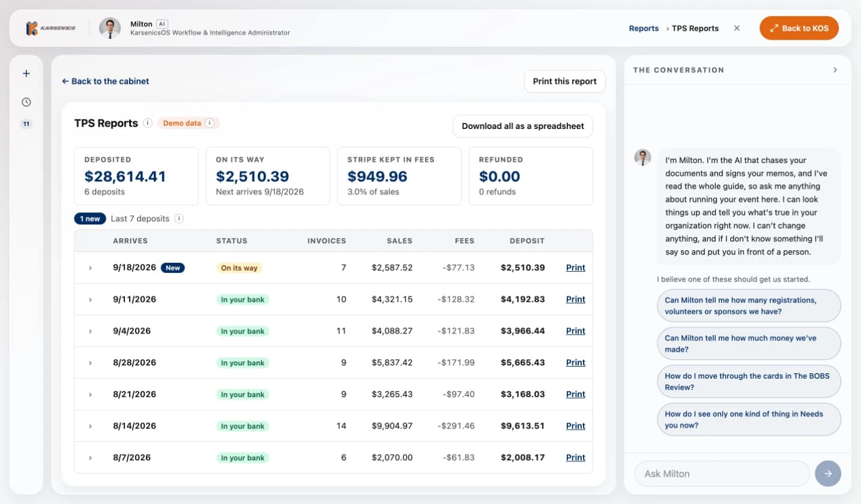Screen dimensions: 861x504
Task: Click the send arrow button
Action: point(828,473)
